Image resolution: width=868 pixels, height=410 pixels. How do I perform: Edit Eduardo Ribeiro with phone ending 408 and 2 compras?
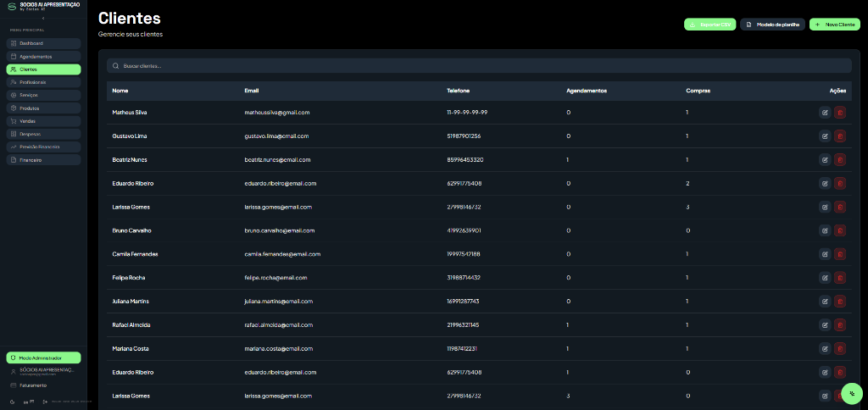pos(825,183)
